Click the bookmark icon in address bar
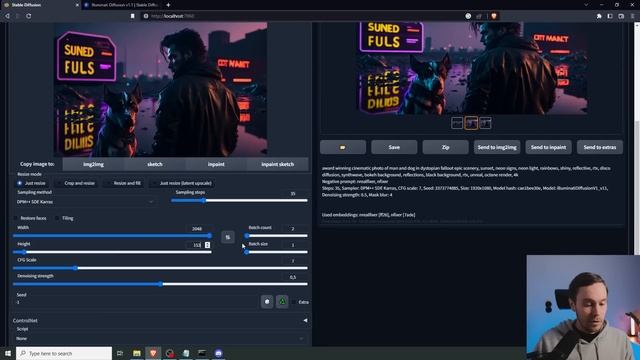 133,16
